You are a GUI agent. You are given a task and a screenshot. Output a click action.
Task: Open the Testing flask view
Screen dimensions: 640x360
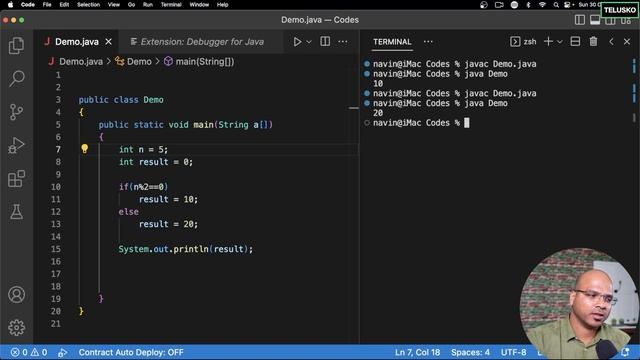(16, 212)
